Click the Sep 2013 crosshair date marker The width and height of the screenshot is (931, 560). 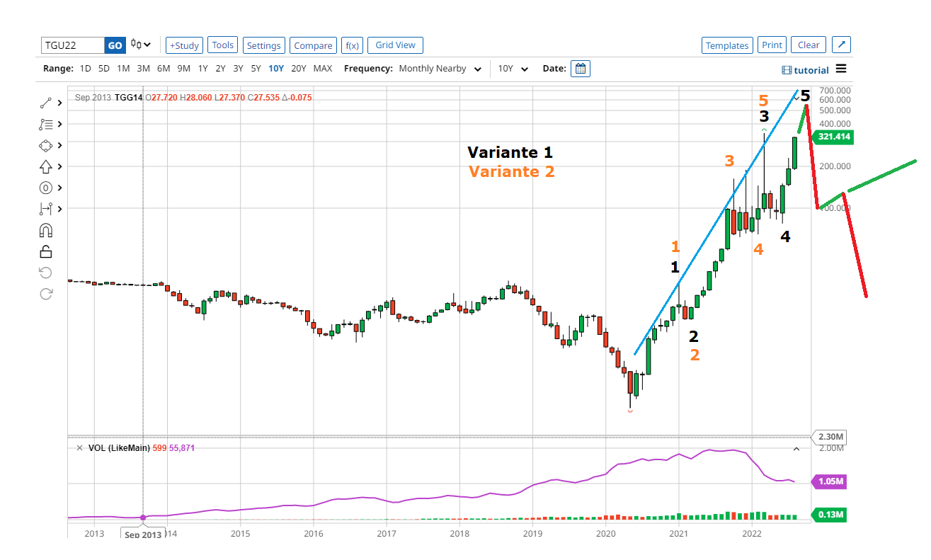coord(143,535)
